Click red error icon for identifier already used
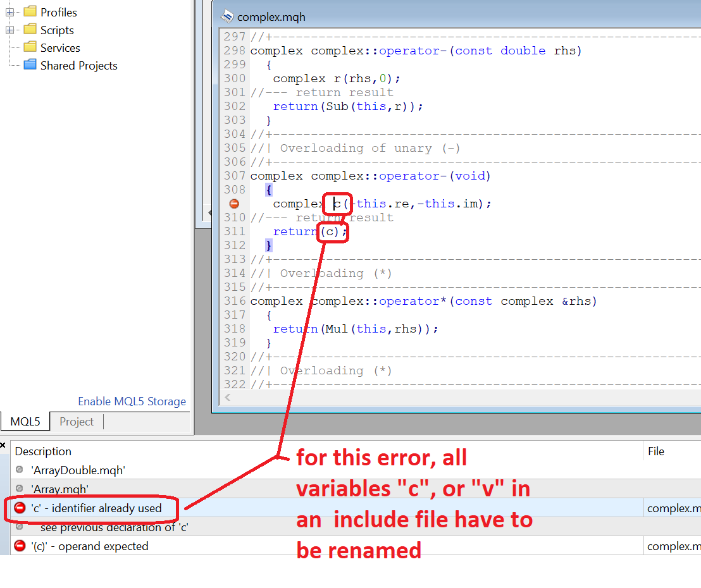 point(20,508)
